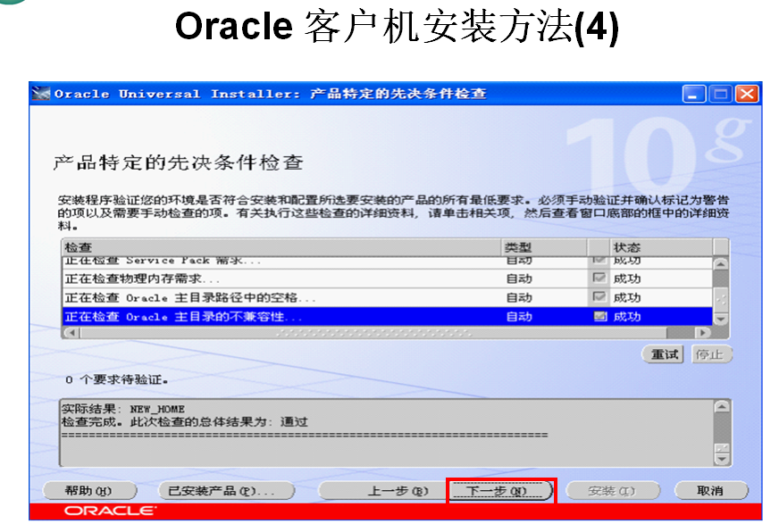Click the check list scroll down arrow
779x532 pixels.
[x=721, y=318]
